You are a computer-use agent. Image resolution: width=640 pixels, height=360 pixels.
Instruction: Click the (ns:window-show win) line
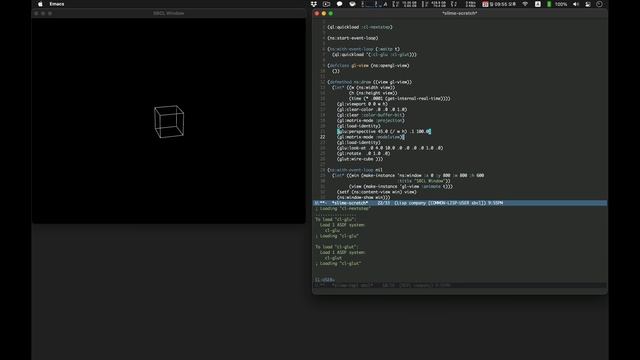[x=363, y=198]
